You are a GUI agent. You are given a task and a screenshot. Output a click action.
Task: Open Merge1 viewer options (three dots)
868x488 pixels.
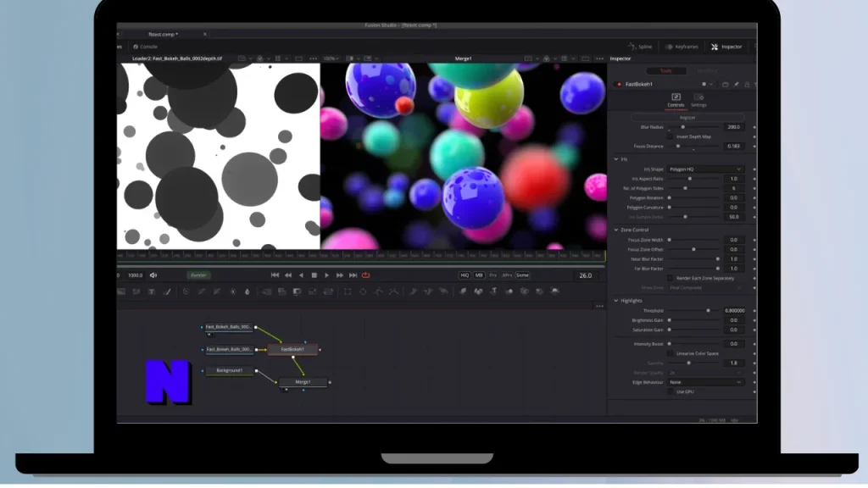click(x=599, y=58)
